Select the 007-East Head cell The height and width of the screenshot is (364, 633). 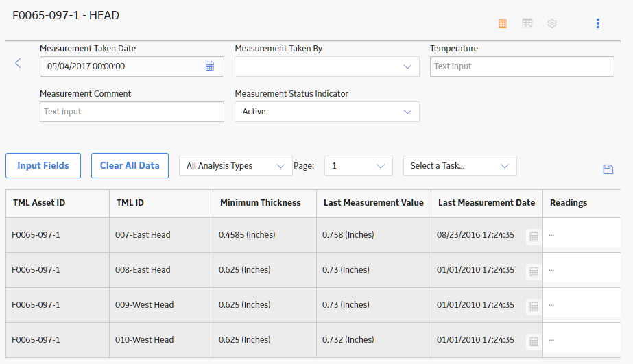[161, 235]
